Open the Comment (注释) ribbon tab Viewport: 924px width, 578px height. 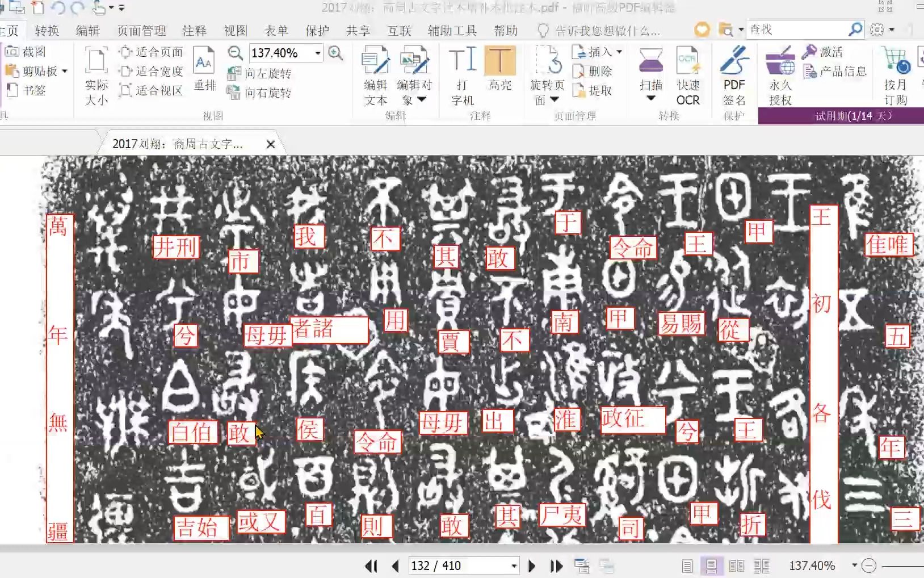[194, 31]
